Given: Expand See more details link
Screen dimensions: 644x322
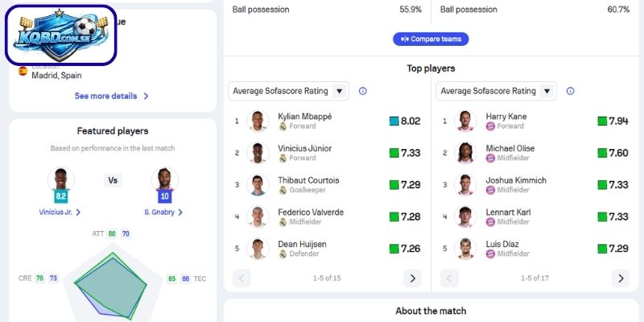Looking at the screenshot, I should tap(112, 96).
